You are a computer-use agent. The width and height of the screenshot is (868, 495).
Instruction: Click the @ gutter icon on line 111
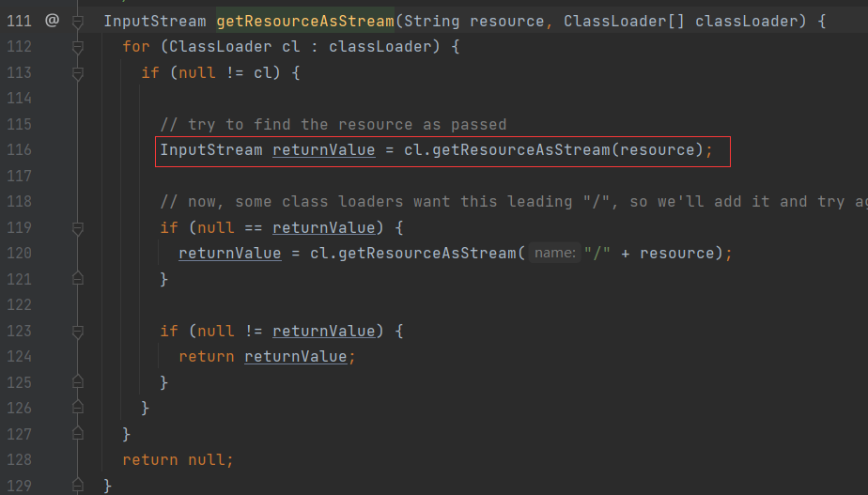coord(52,21)
